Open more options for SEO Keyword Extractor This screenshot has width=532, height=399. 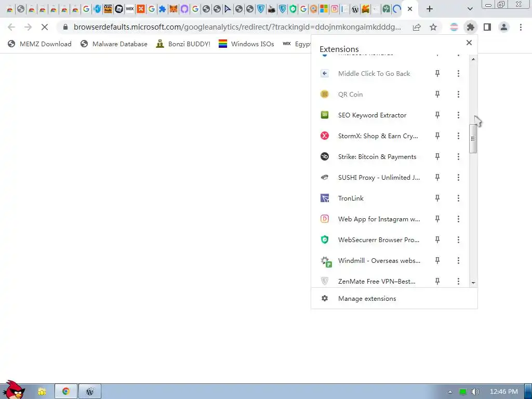(x=458, y=115)
